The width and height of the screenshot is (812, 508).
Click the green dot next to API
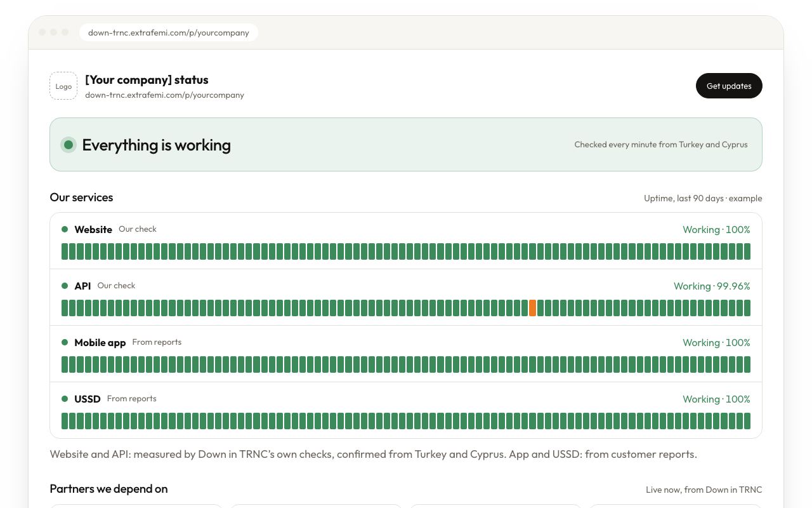click(65, 286)
